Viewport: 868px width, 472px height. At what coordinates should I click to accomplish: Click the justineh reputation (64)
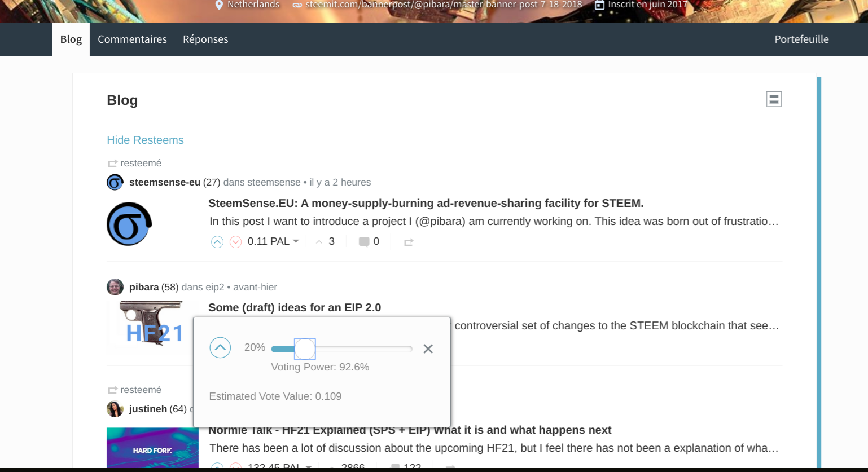[x=178, y=409]
